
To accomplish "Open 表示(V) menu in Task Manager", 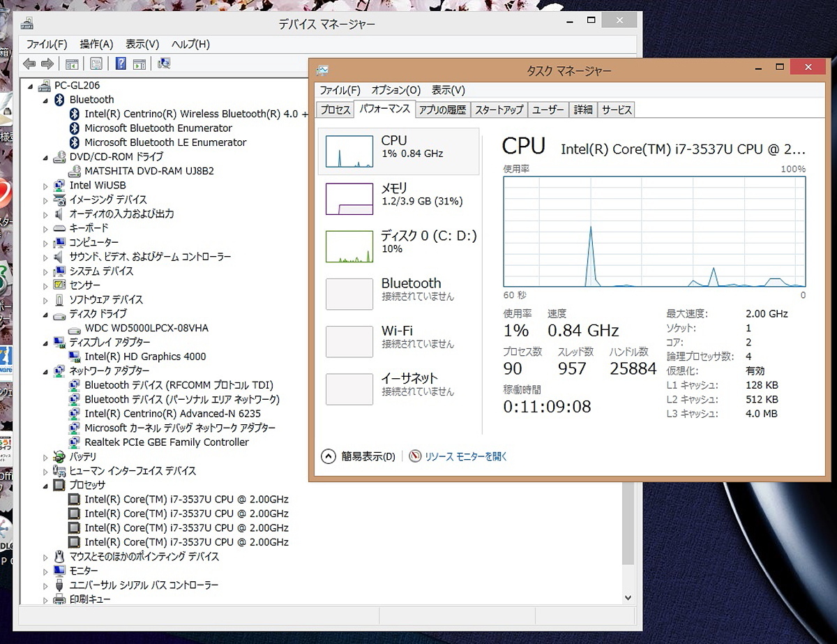I will 448,90.
